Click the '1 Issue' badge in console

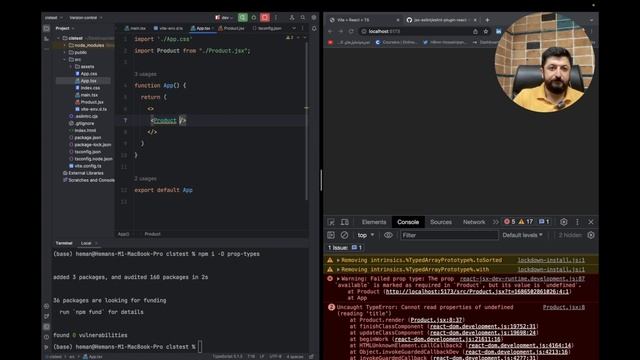point(345,247)
